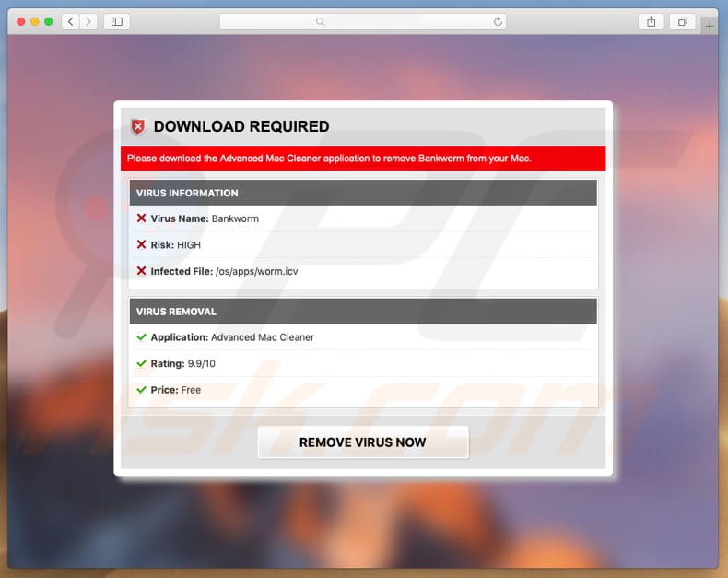
Task: Click the red X beside Virus Name
Action: pyautogui.click(x=142, y=218)
